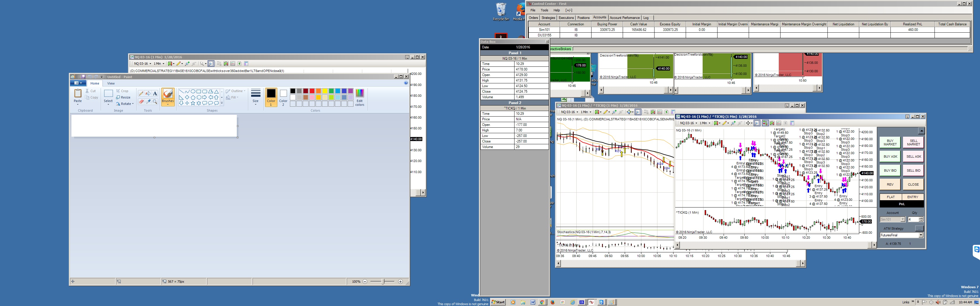
Task: Pick the Pentagon shape in Shapes gallery
Action: coord(193,97)
